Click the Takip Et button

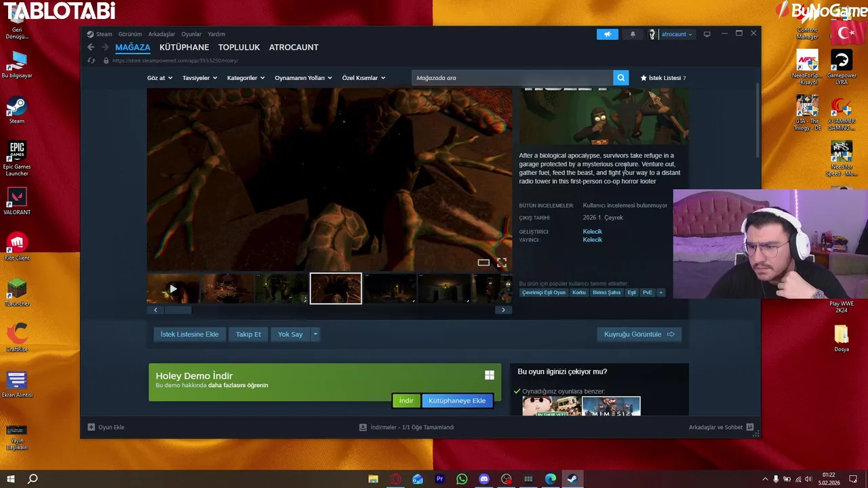[x=248, y=334]
